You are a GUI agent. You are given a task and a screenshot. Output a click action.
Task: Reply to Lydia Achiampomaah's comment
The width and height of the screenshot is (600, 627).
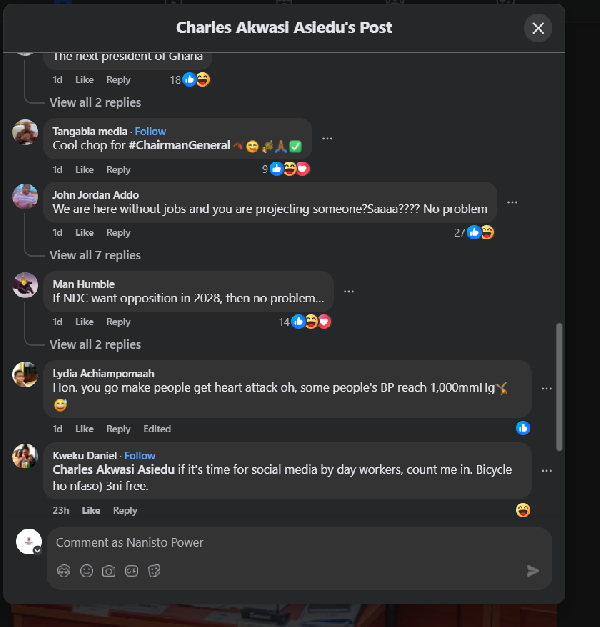click(x=118, y=428)
